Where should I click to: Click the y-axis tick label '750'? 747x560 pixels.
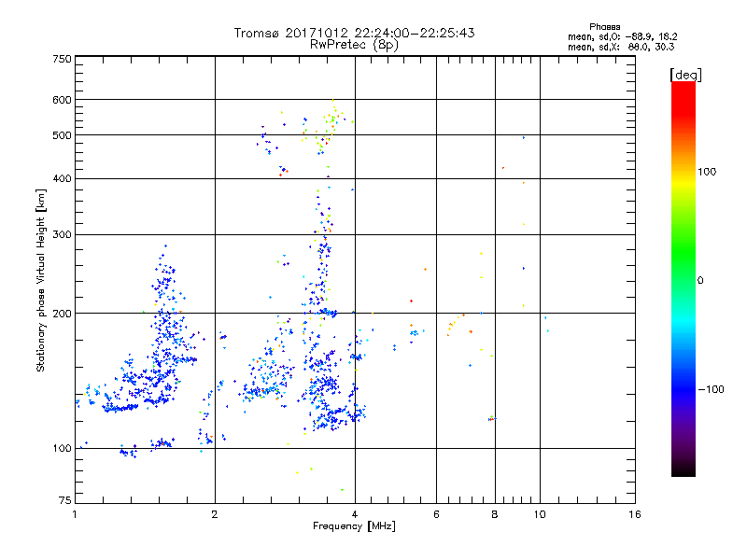pyautogui.click(x=62, y=59)
